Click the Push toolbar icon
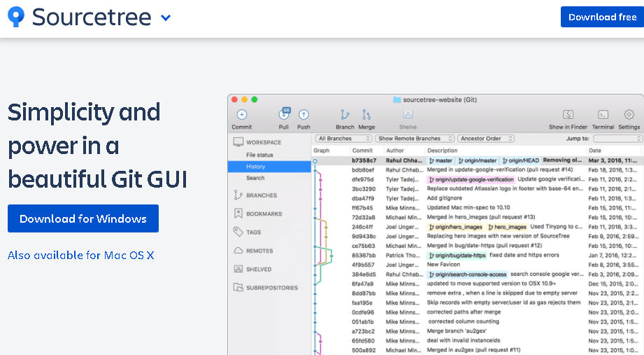The width and height of the screenshot is (644, 355). point(303,115)
